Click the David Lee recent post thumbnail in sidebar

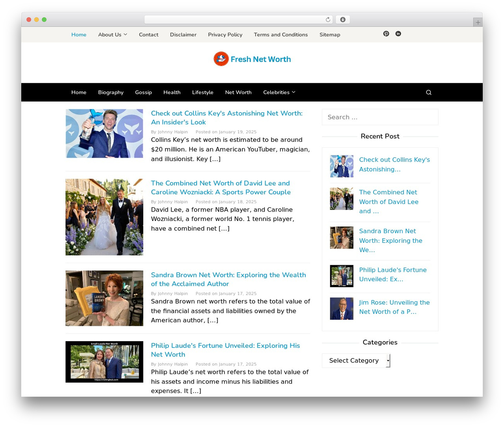(x=342, y=199)
